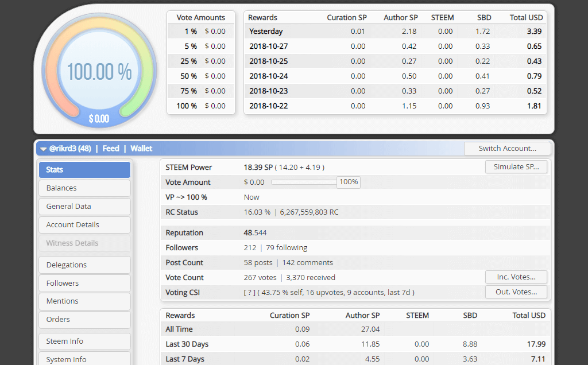Click the VP ~> 100 % Now value
The width and height of the screenshot is (588, 365).
tap(252, 197)
